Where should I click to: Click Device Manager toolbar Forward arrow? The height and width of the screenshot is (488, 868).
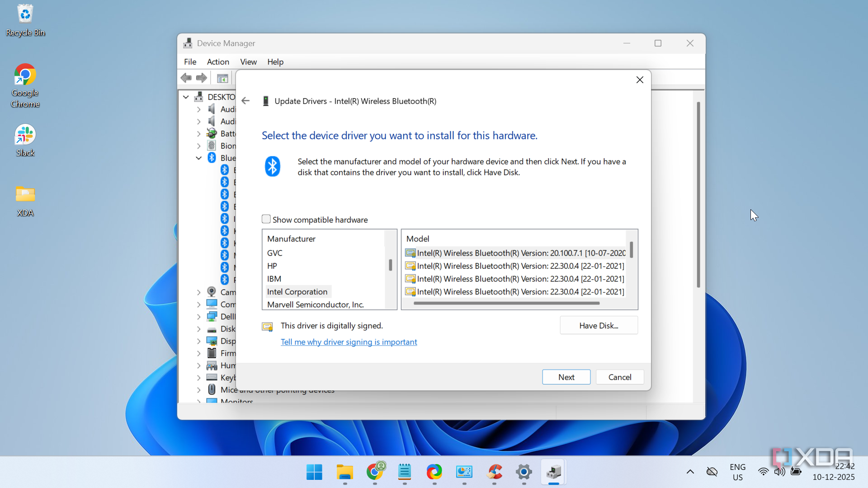(x=202, y=78)
